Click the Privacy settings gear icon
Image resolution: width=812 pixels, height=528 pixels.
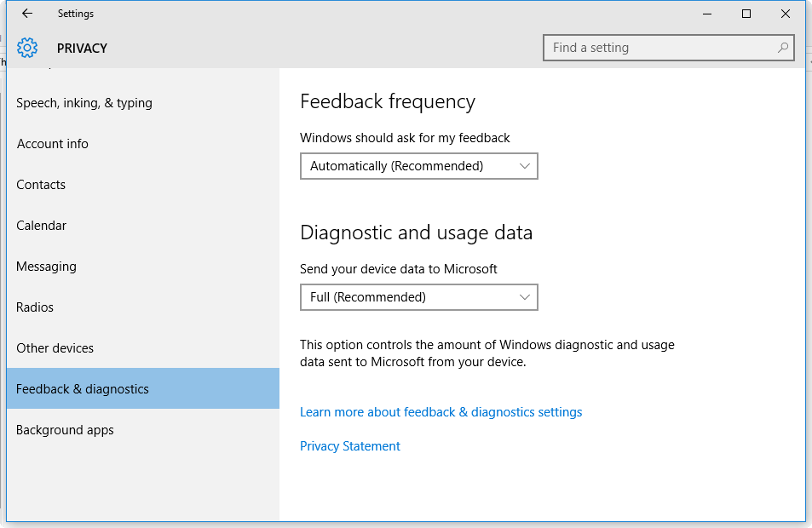pyautogui.click(x=27, y=48)
